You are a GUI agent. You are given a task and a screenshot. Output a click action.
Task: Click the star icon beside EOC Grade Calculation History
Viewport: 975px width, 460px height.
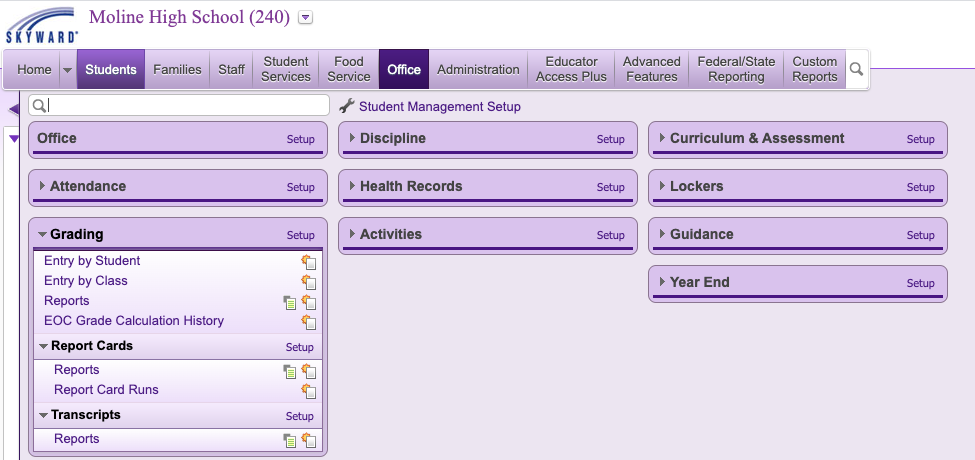tap(309, 322)
